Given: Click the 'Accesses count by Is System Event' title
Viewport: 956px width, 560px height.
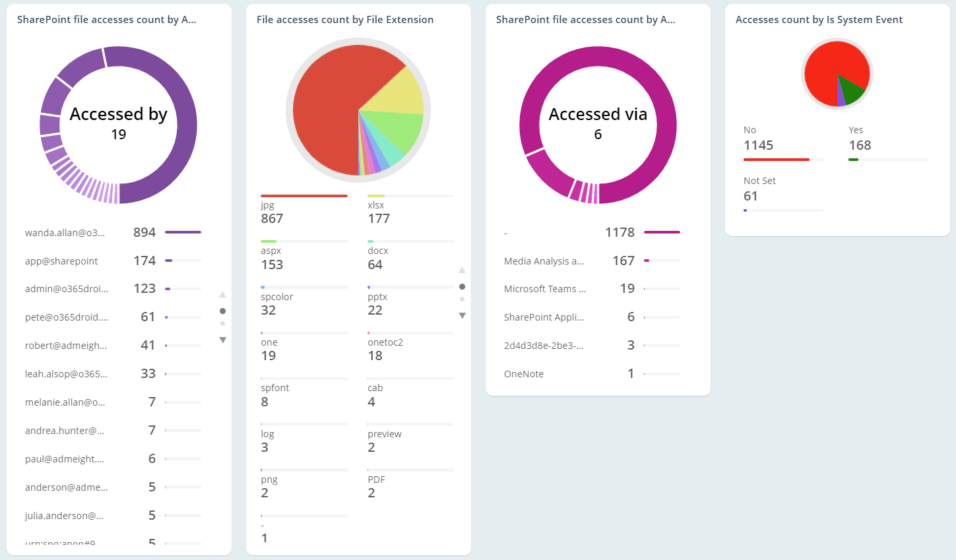Looking at the screenshot, I should (x=819, y=19).
